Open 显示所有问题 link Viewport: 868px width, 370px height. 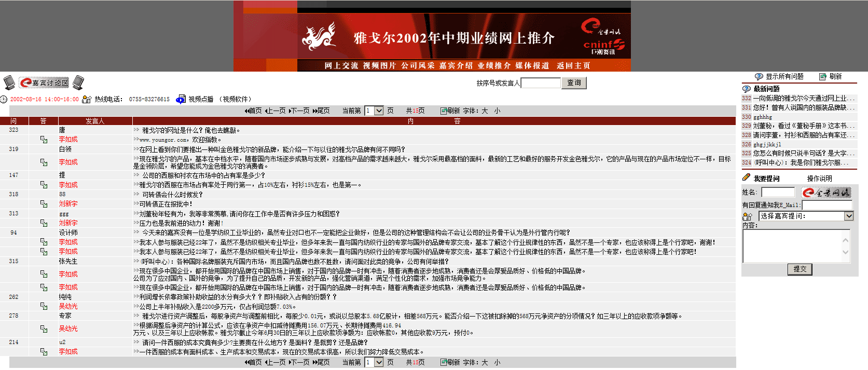(x=784, y=76)
